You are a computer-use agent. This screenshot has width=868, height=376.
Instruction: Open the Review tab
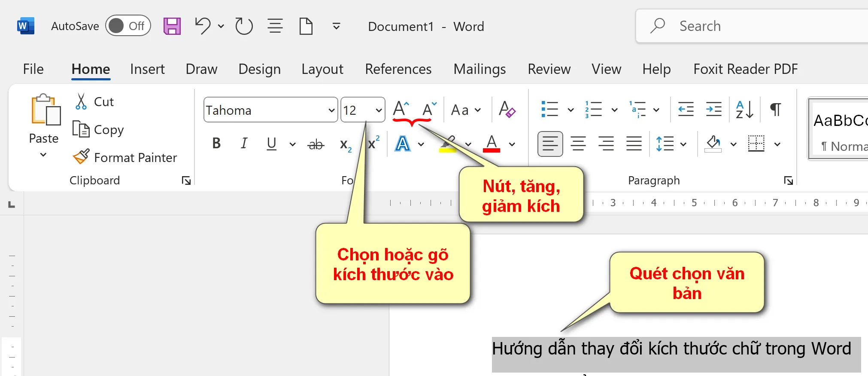549,69
